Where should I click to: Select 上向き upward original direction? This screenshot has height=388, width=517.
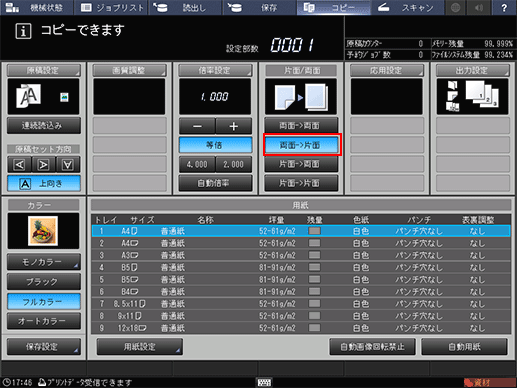(44, 183)
